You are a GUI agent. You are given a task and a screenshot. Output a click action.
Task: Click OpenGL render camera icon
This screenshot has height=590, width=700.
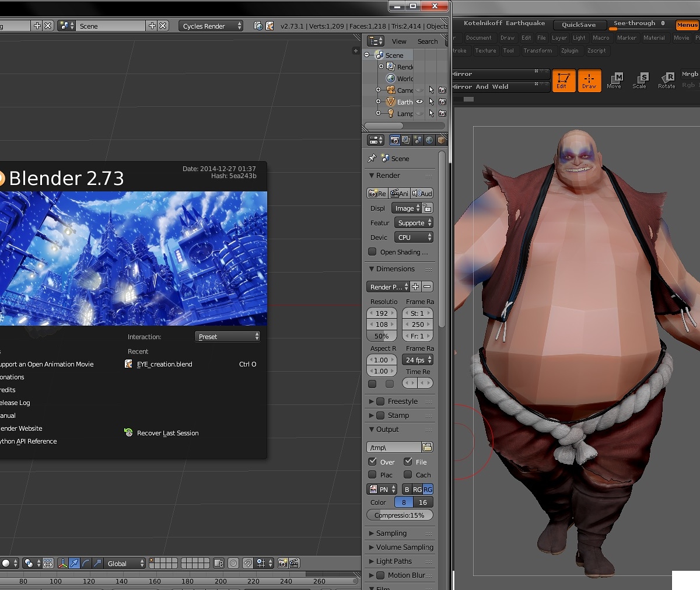tap(282, 563)
